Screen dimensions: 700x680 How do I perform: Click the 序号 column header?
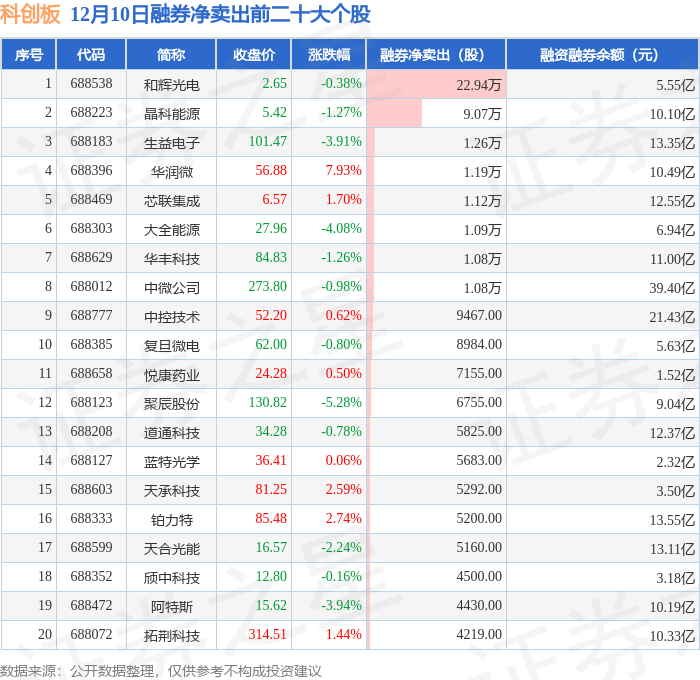[29, 54]
